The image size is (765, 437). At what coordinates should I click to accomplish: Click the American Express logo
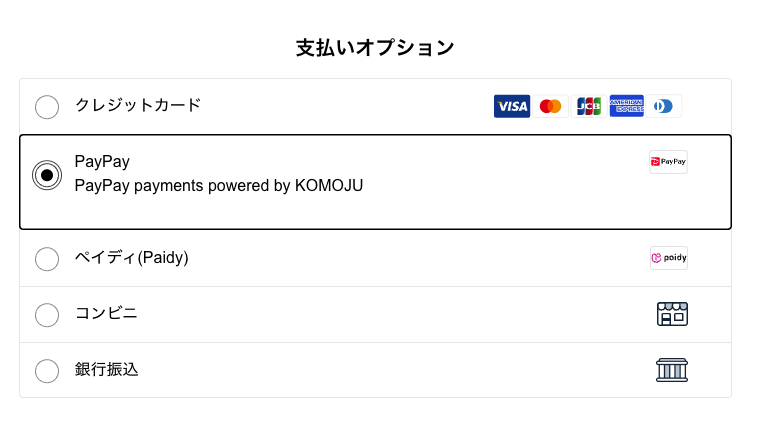626,106
